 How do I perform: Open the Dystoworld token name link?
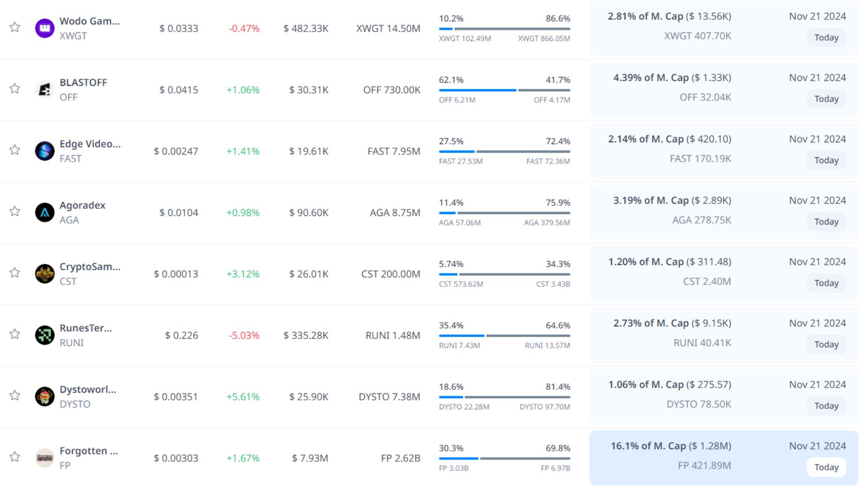pos(88,389)
